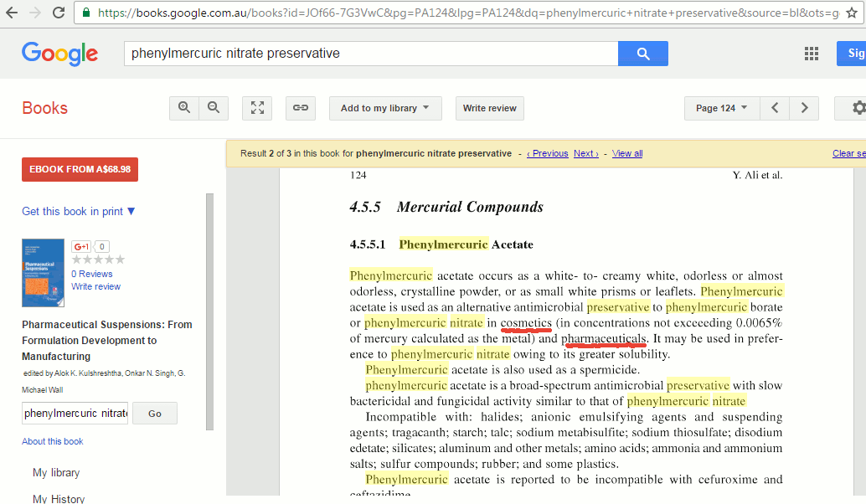
Task: Expand Get this book in print
Action: [x=79, y=212]
